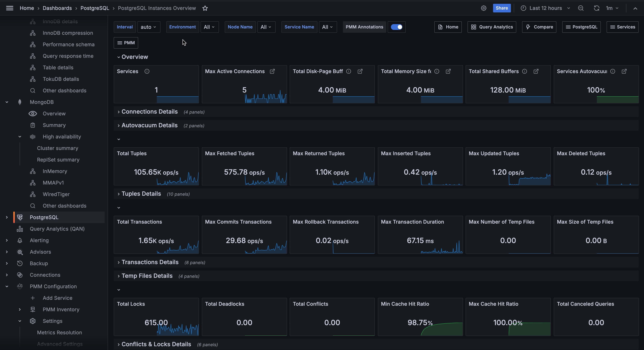Refresh the dashboard
644x350 pixels.
(597, 8)
